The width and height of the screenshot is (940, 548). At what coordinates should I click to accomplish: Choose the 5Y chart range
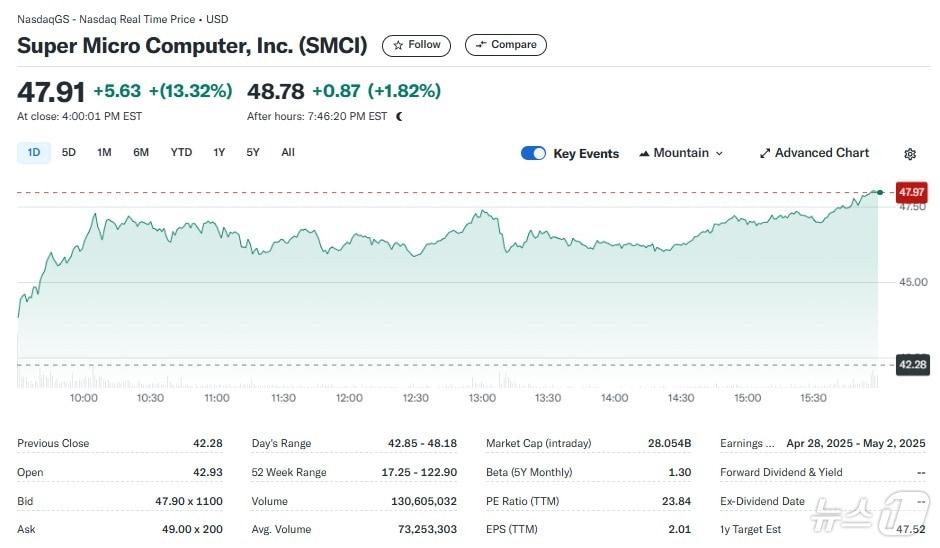click(253, 153)
